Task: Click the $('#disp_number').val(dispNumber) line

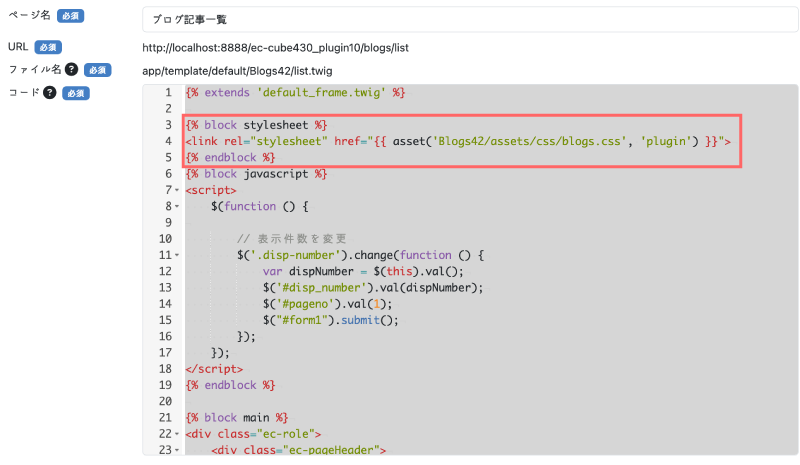Action: pos(373,288)
